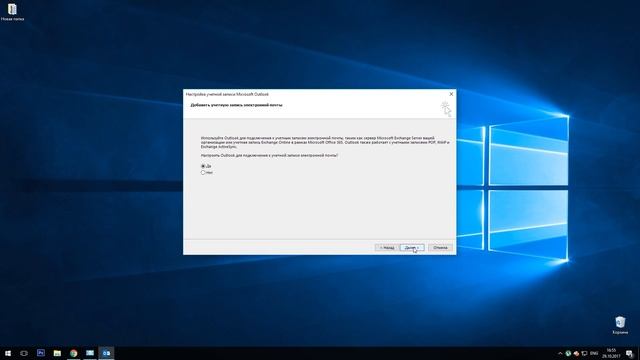Open Task View in the taskbar
The height and width of the screenshot is (360, 640).
click(x=24, y=353)
